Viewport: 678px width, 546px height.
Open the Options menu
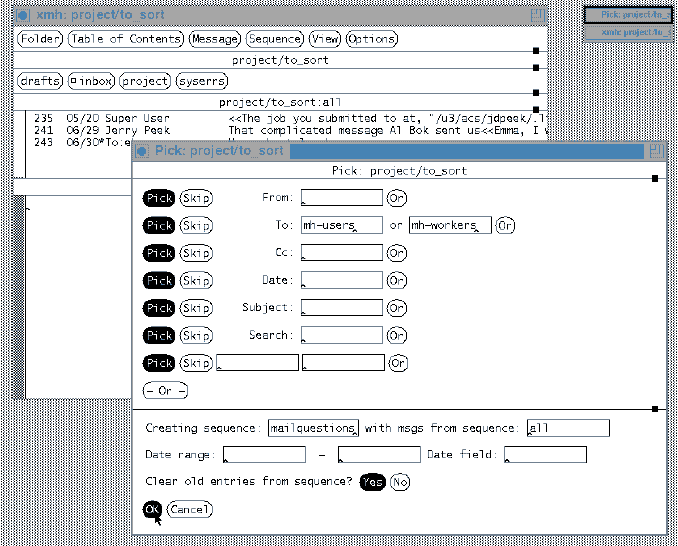(371, 39)
